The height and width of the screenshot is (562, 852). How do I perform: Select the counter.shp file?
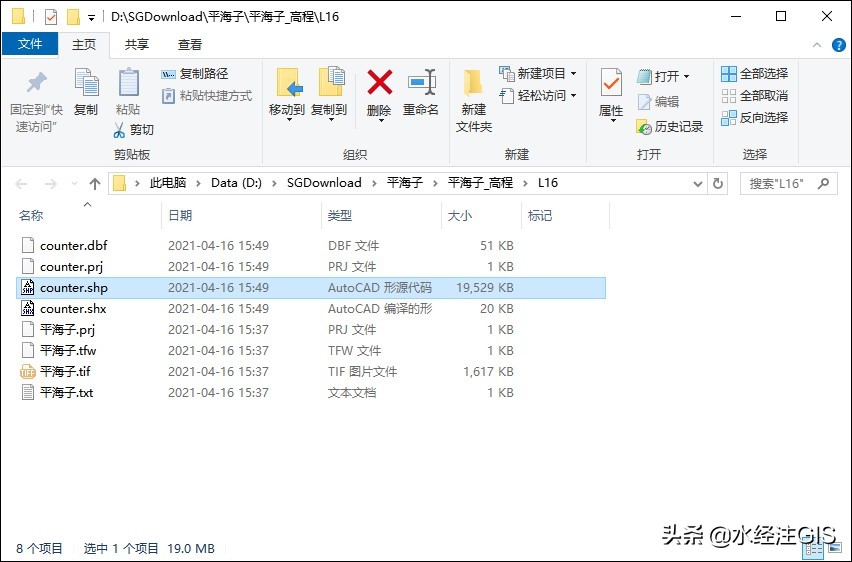coord(311,288)
